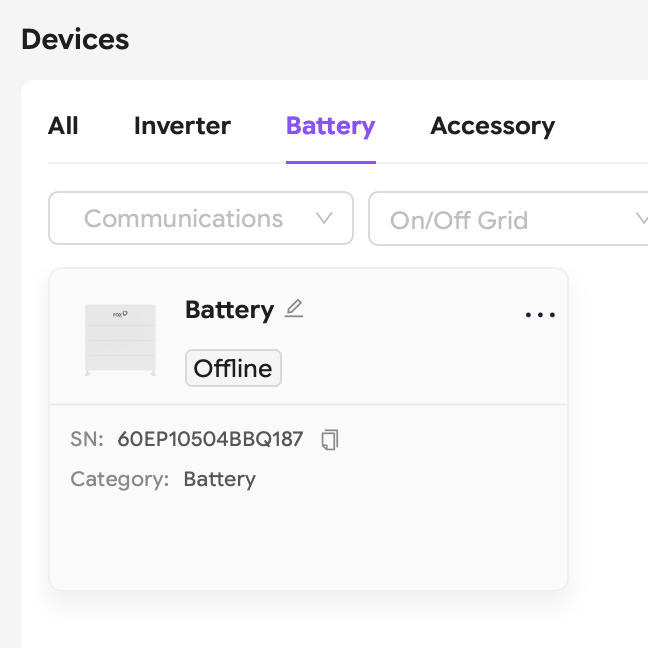Open the Communications filter dropdown
This screenshot has width=648, height=648.
point(200,218)
